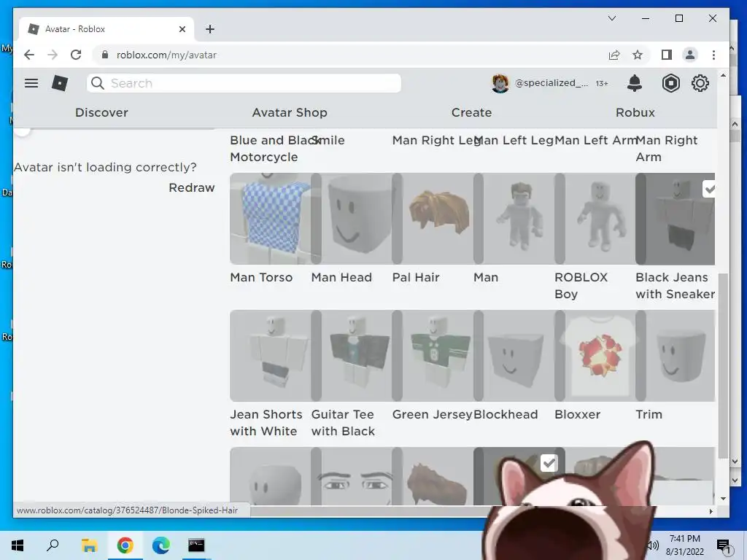Uncheck the Black Jeans with Sneakers checkbox
Screen dimensions: 747x560
pyautogui.click(x=709, y=189)
